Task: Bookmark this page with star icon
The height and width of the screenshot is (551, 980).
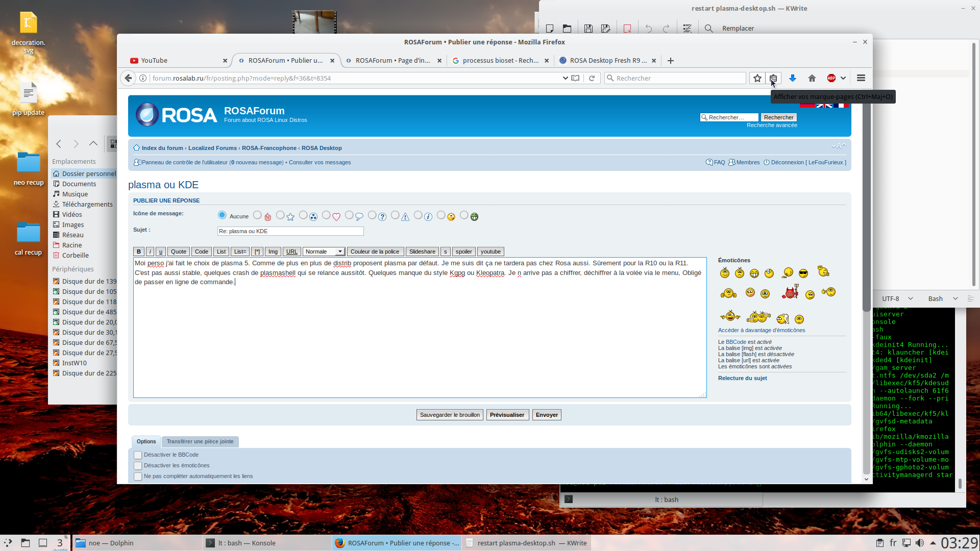Action: 757,78
